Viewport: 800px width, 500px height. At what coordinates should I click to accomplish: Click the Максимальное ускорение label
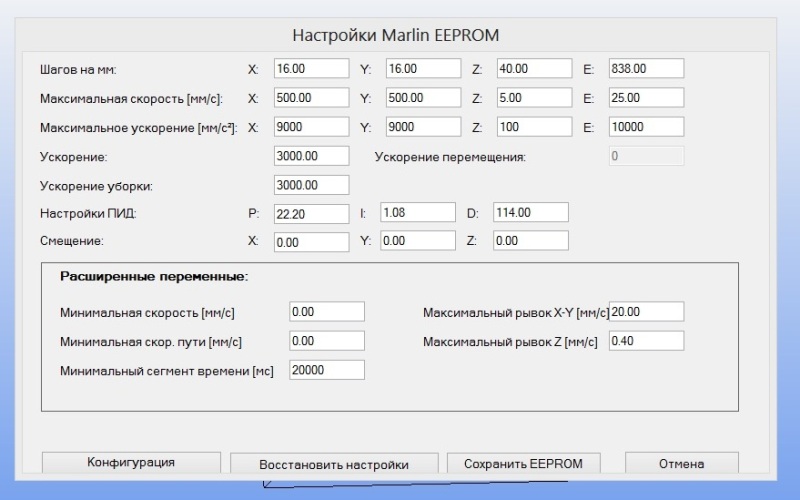pos(138,128)
